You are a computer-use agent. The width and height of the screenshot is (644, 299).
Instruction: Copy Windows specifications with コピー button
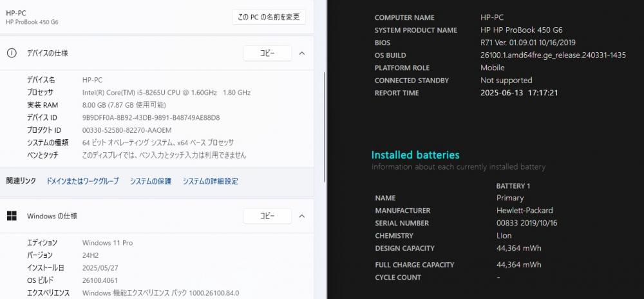point(267,216)
